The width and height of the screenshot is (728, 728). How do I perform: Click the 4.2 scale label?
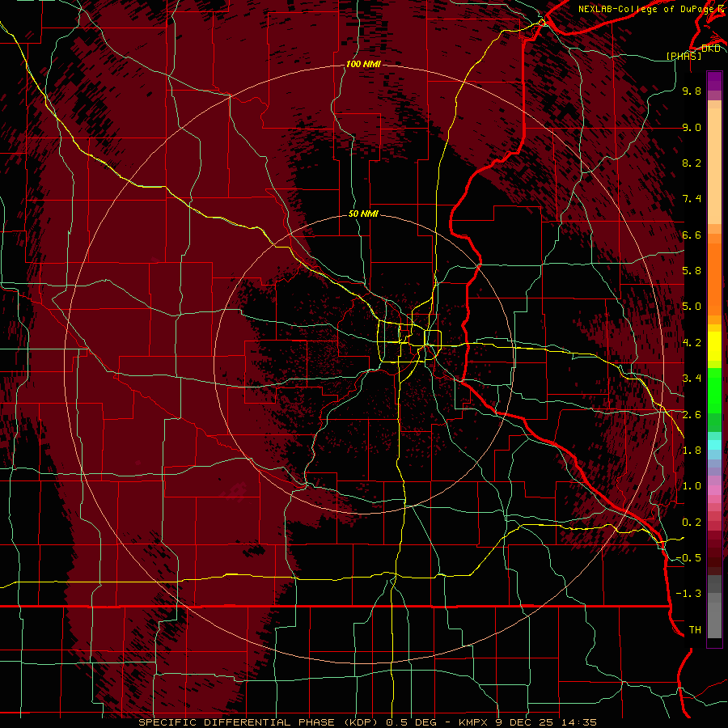[692, 343]
